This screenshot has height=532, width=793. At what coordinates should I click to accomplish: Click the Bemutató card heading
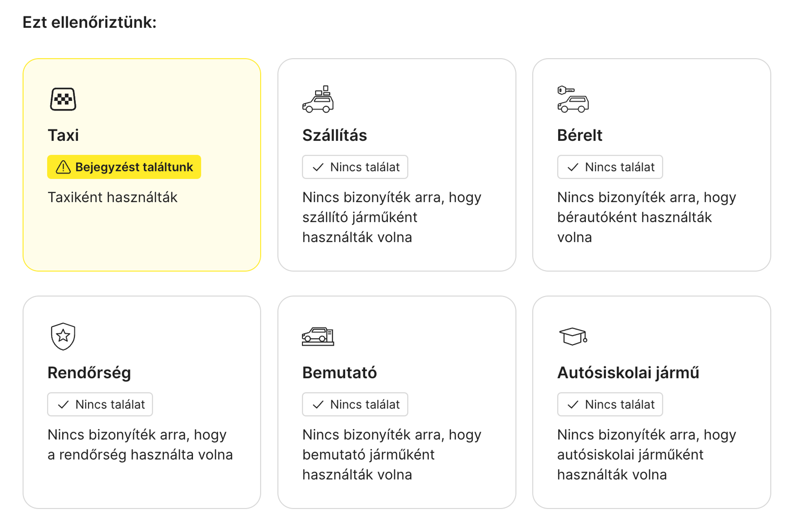(x=340, y=372)
